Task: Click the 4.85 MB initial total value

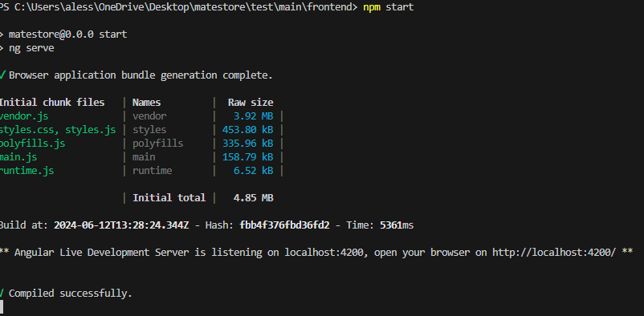Action: click(x=254, y=198)
